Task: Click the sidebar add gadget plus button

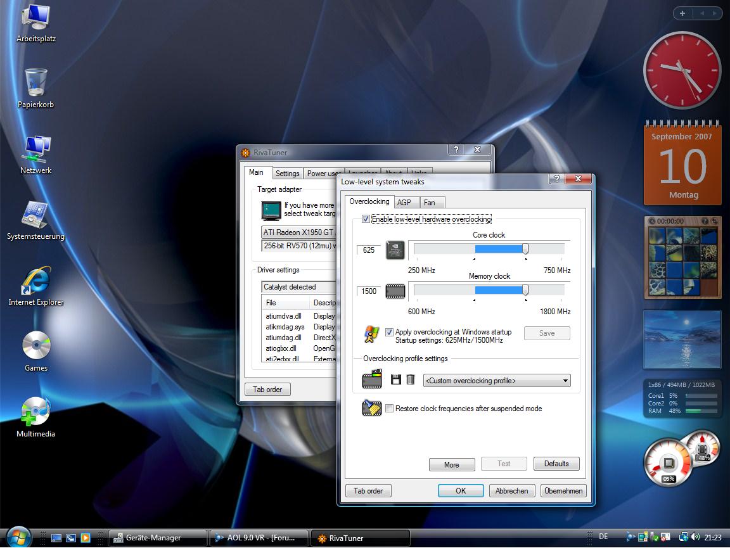Action: pos(682,13)
